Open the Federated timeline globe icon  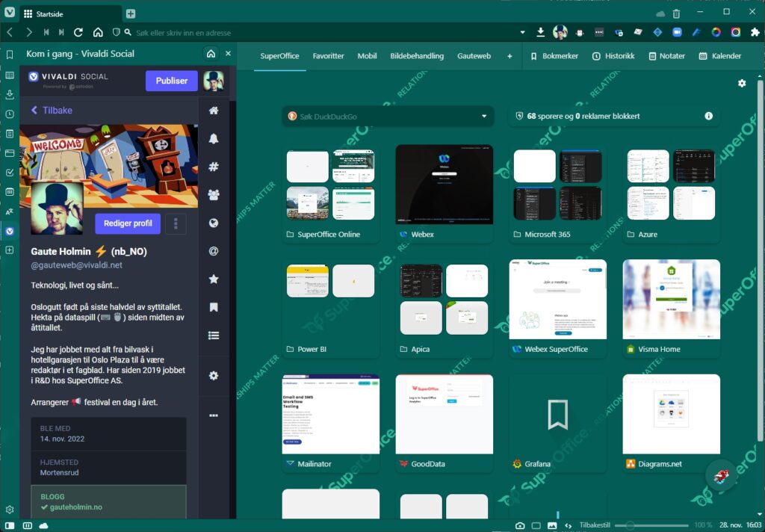point(214,223)
